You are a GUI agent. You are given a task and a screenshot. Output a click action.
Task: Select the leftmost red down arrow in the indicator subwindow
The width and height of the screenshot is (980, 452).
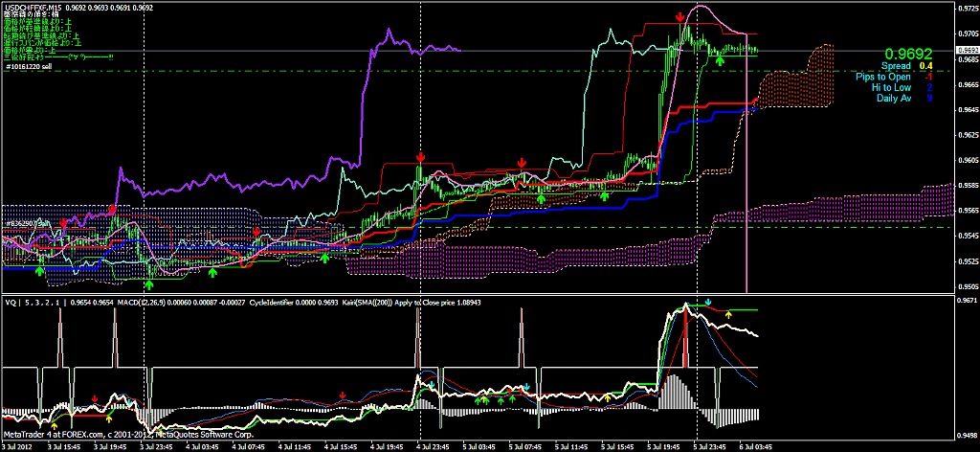tap(94, 397)
